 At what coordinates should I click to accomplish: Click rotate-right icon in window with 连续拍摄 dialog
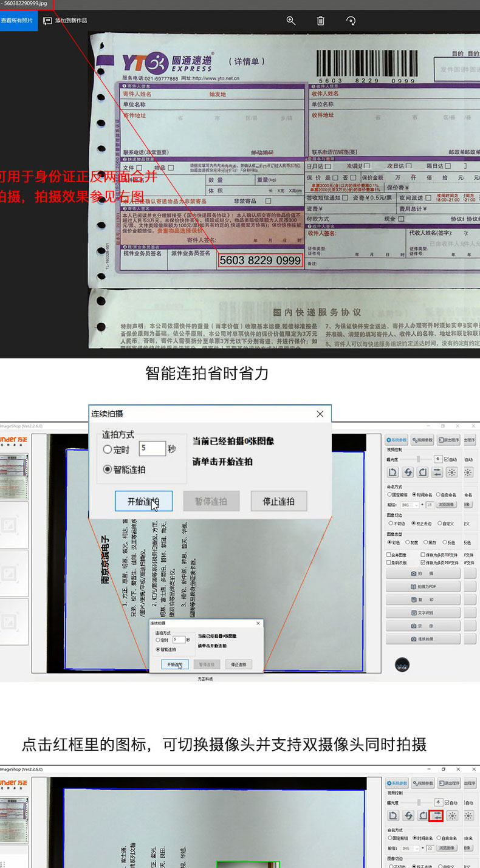tap(422, 472)
